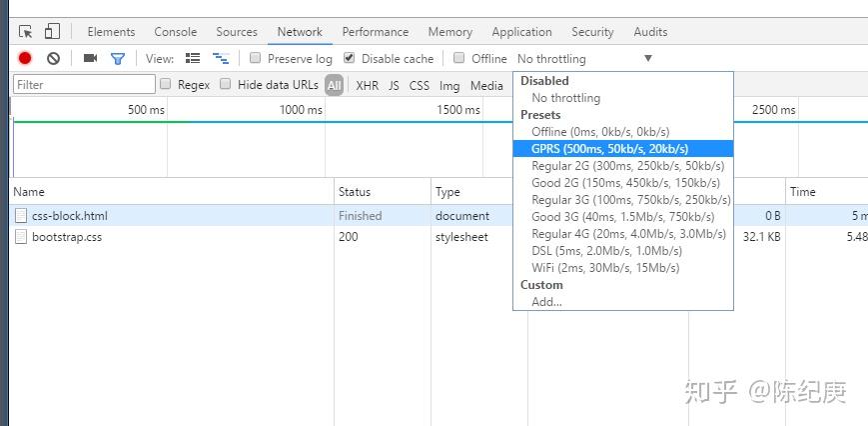The height and width of the screenshot is (426, 868).
Task: Filter requests by XHR type
Action: [x=367, y=86]
